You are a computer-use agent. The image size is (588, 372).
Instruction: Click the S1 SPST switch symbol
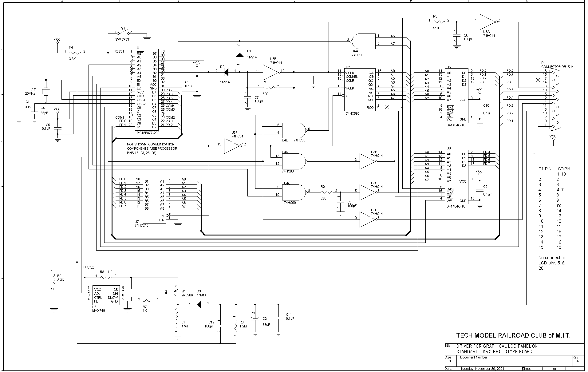(124, 32)
